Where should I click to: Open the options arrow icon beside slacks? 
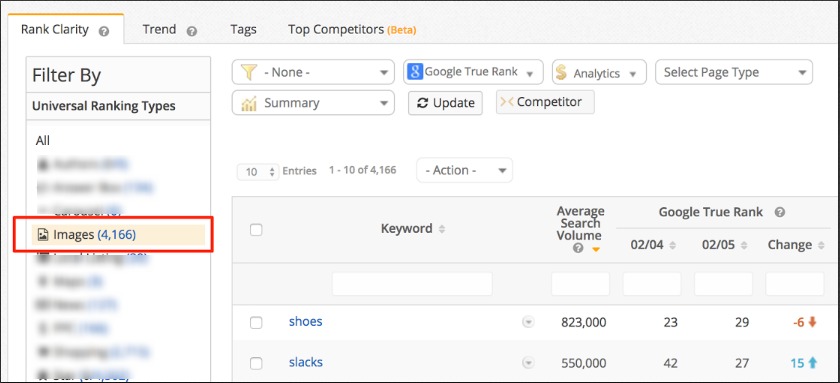point(529,363)
